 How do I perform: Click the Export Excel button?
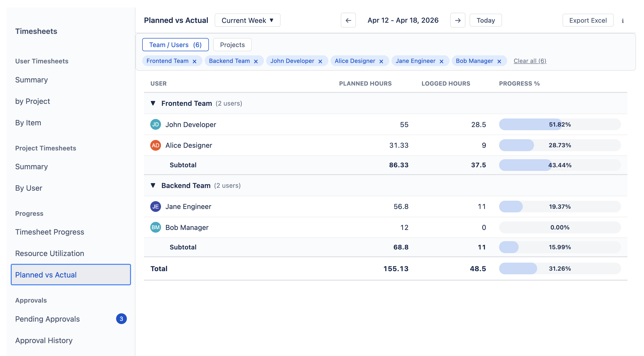588,20
